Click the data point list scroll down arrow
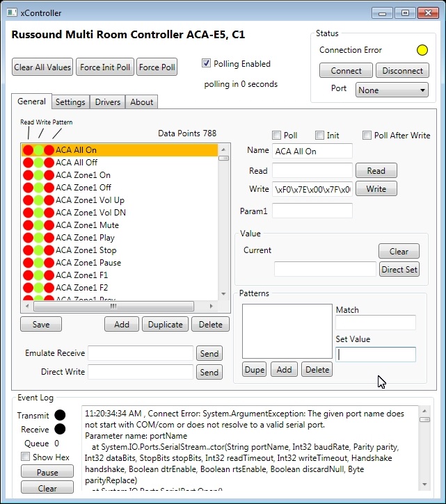 [x=223, y=294]
